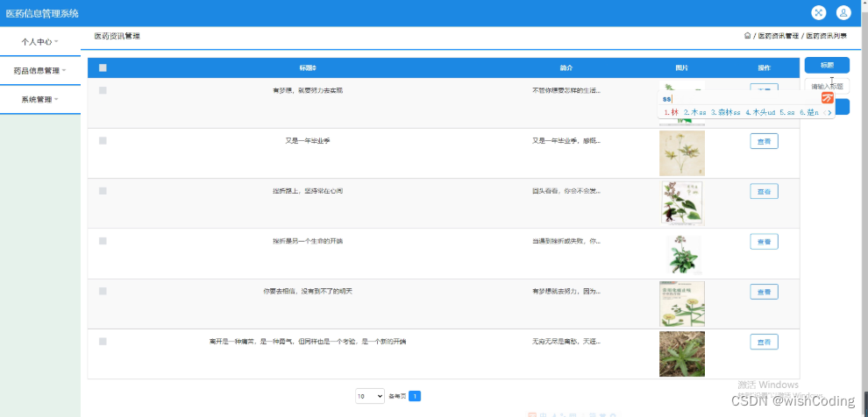This screenshot has width=868, height=417.
Task: Click the 图片 column header
Action: [x=681, y=68]
